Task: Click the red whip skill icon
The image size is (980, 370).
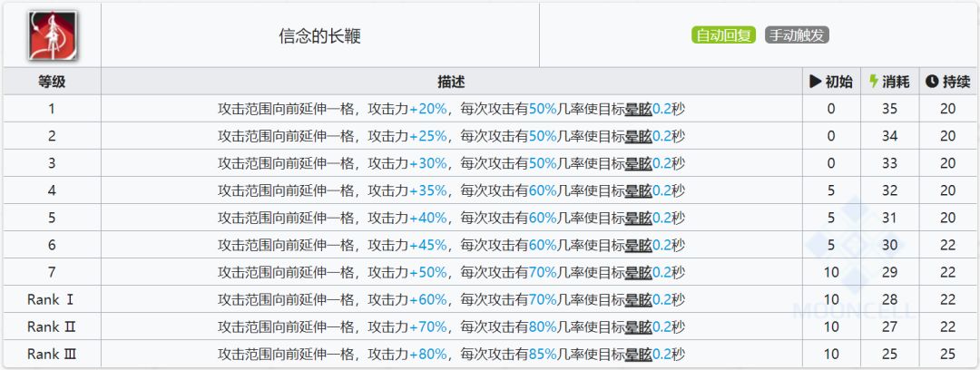Action: [x=52, y=35]
